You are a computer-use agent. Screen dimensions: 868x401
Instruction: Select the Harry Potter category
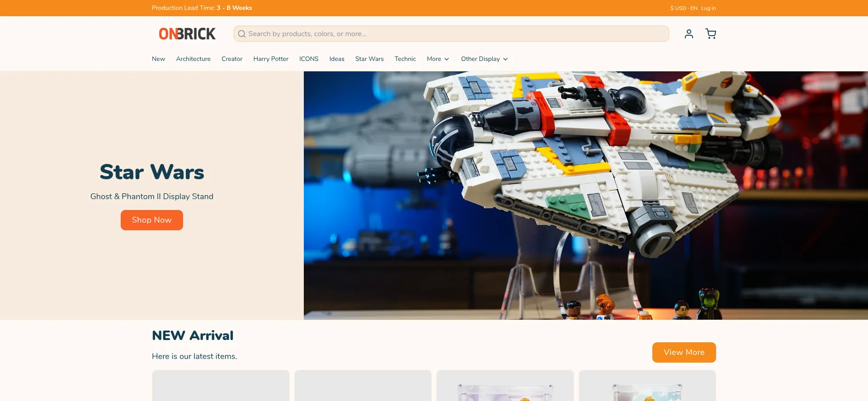click(271, 59)
